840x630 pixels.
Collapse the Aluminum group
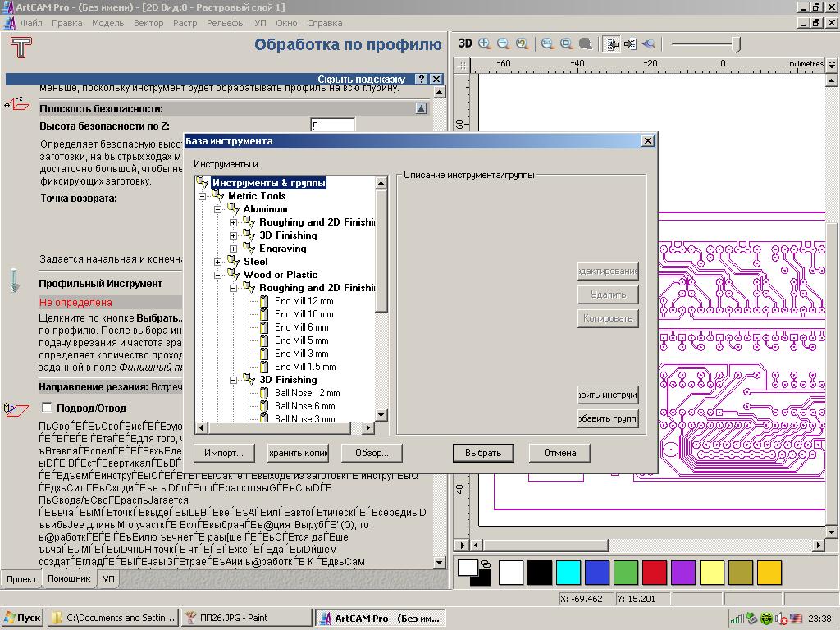tap(218, 209)
